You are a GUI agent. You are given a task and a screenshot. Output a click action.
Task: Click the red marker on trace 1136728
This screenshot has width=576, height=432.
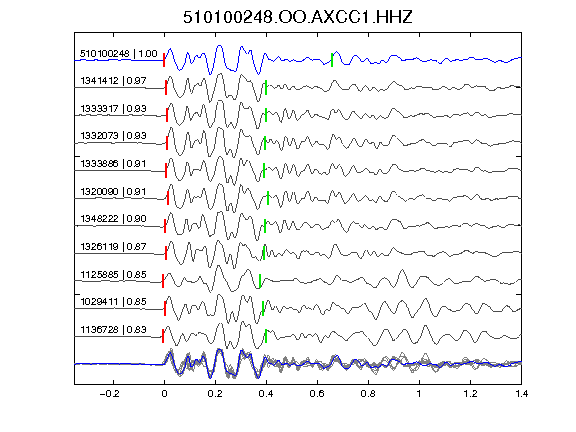point(163,336)
